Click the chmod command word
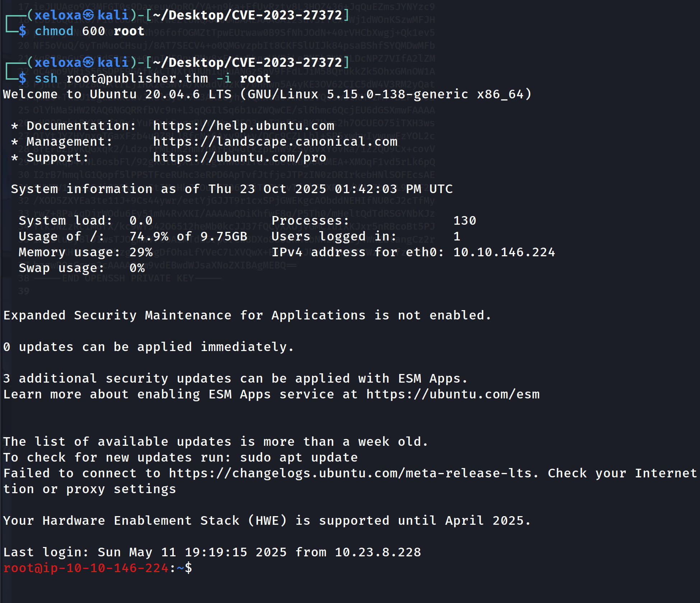Image resolution: width=700 pixels, height=603 pixels. pos(54,31)
